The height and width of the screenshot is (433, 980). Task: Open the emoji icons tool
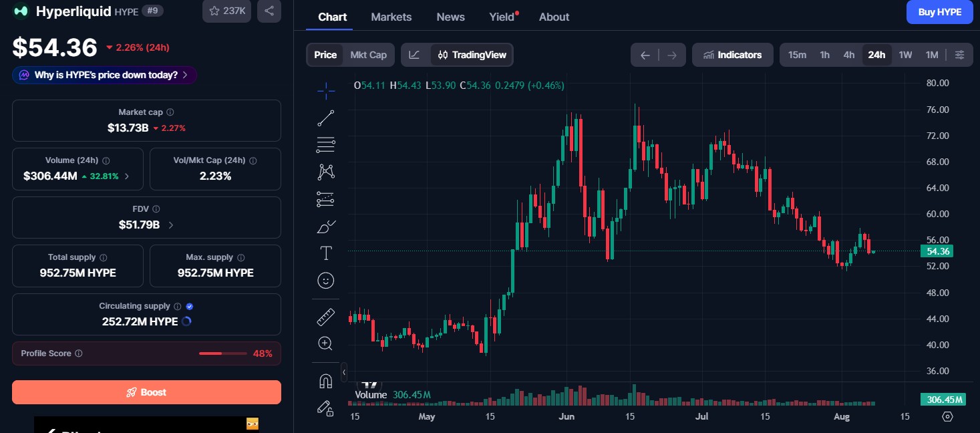point(325,281)
